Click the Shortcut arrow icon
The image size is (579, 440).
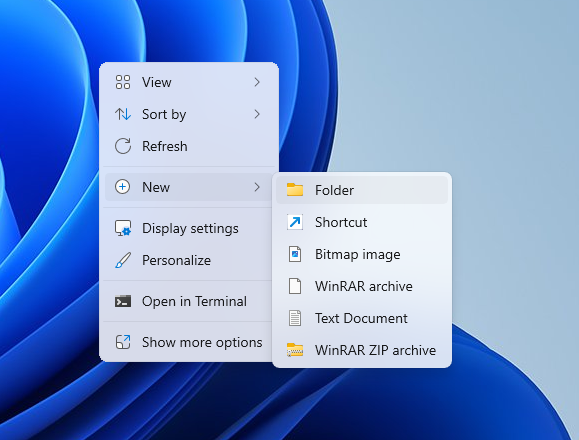(295, 222)
